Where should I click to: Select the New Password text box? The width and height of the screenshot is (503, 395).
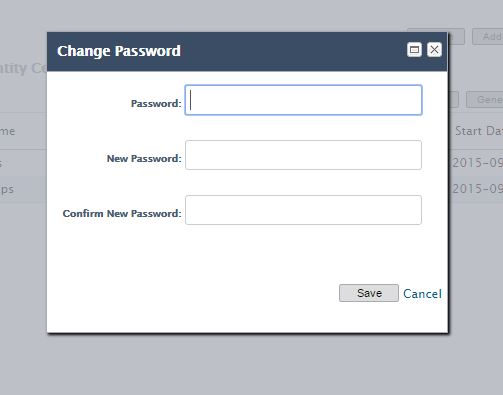click(303, 155)
